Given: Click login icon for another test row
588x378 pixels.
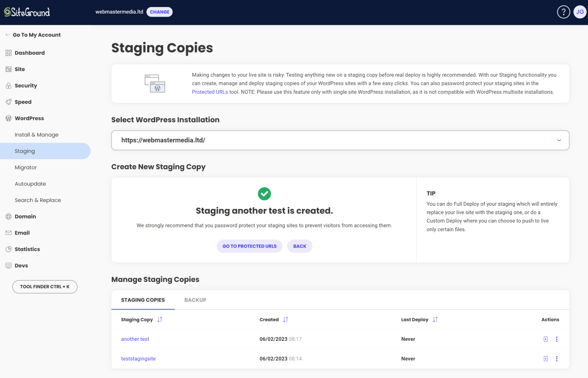Looking at the screenshot, I should coord(545,339).
